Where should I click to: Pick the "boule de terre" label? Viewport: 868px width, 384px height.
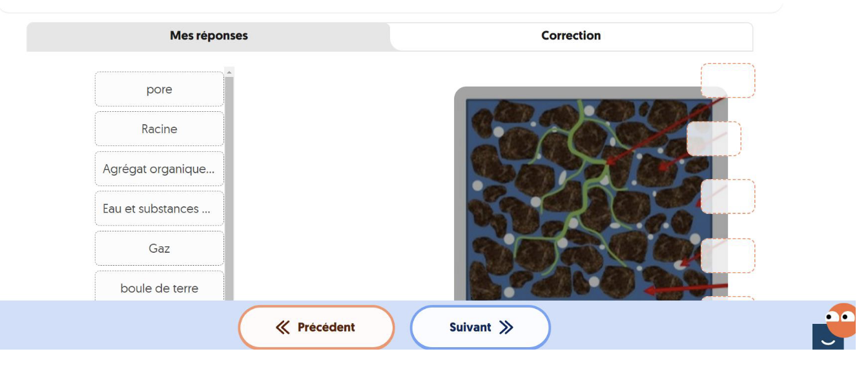pyautogui.click(x=160, y=288)
